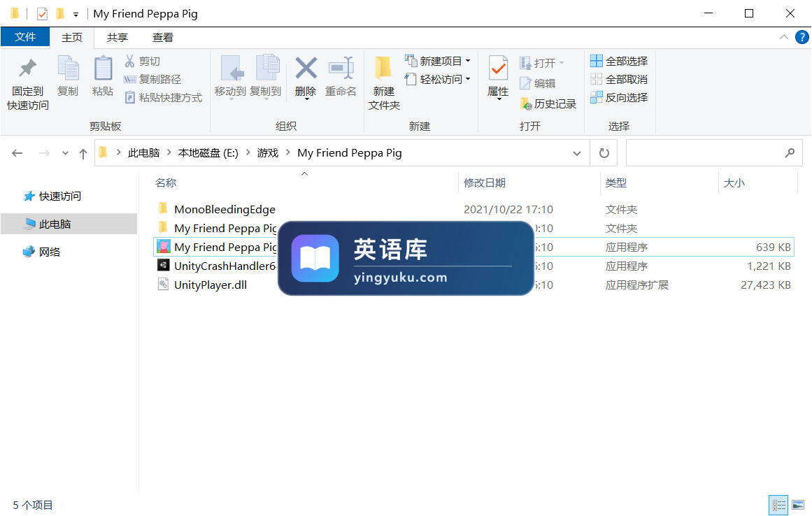Screen dimensions: 812x516
Task: Expand the breadcrumb arrow after 游戏
Action: (288, 152)
